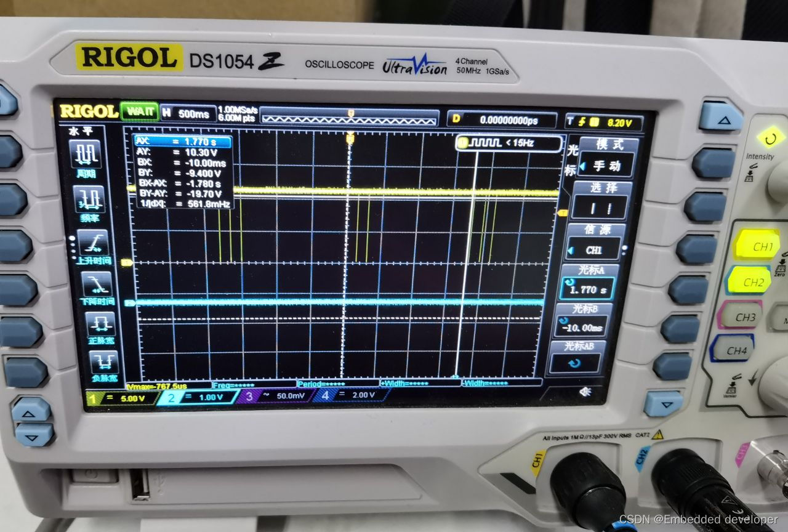Click the trigger level marker on grid's right edge

pos(563,213)
